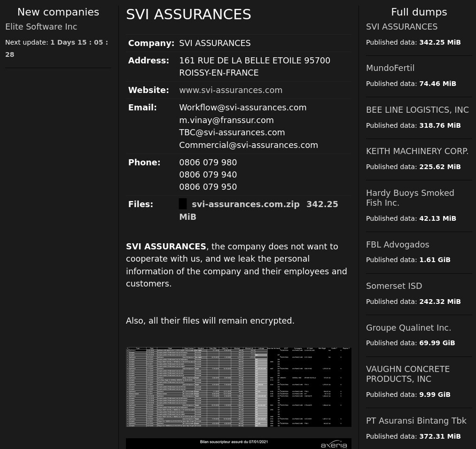Open KEITH MACHINERY CORP. dump entry

click(417, 151)
